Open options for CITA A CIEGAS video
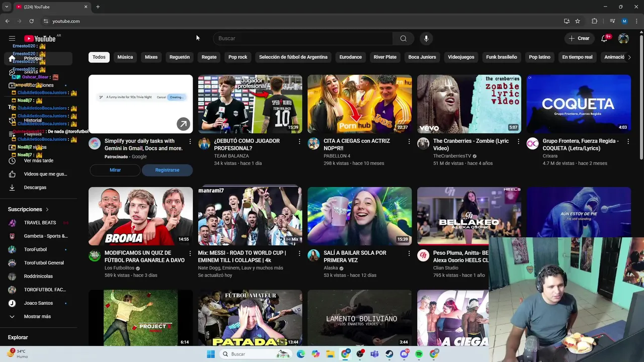This screenshot has width=644, height=362. pos(409,142)
